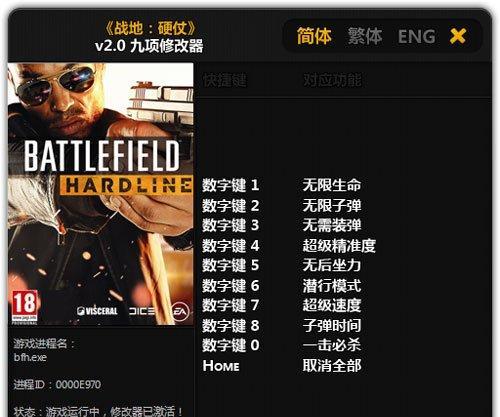Switch language to 简体
The image size is (500, 417).
314,36
